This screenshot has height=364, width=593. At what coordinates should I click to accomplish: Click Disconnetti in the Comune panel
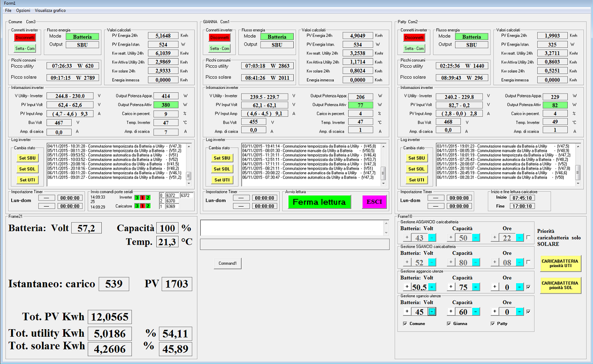25,38
